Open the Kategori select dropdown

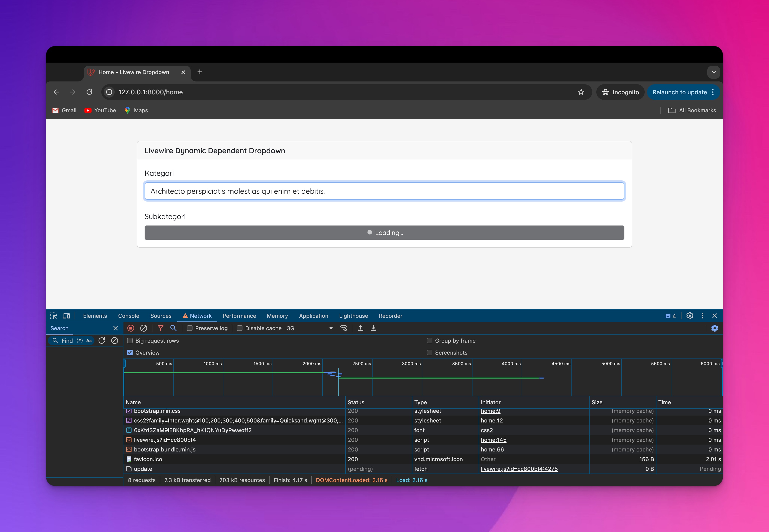pos(384,191)
